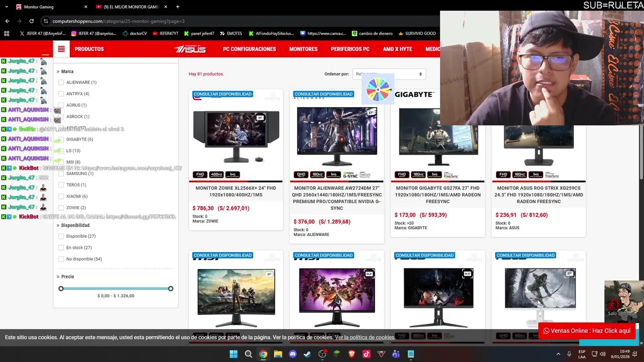
Task: Open the EMOTES bookmark
Action: 230,34
